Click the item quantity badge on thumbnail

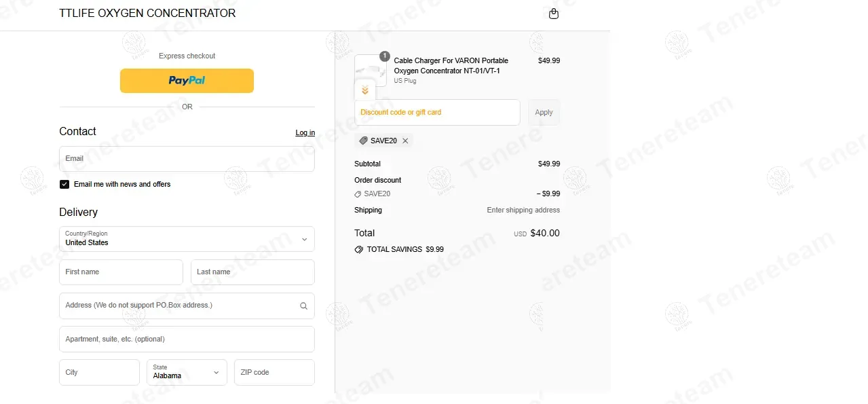pos(384,56)
